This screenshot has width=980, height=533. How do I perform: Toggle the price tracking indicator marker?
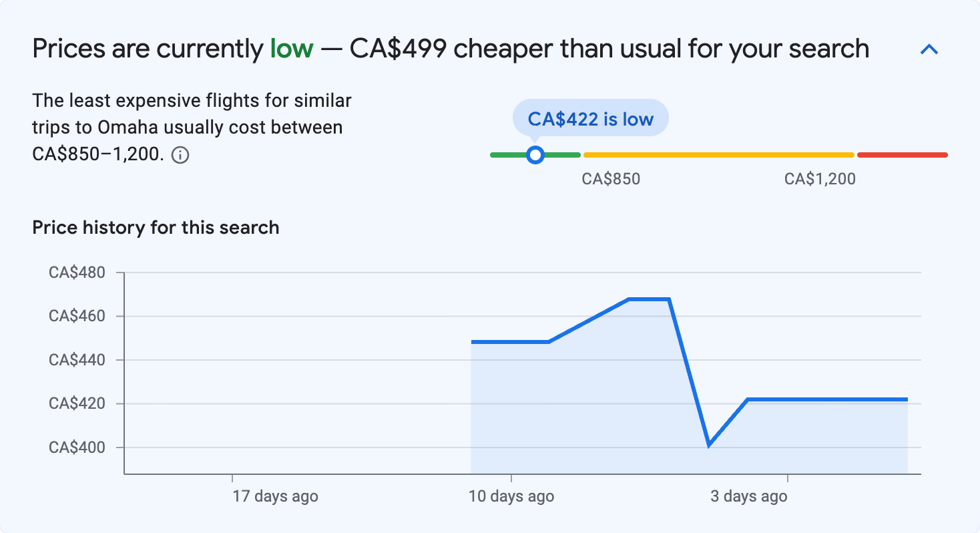pyautogui.click(x=535, y=154)
